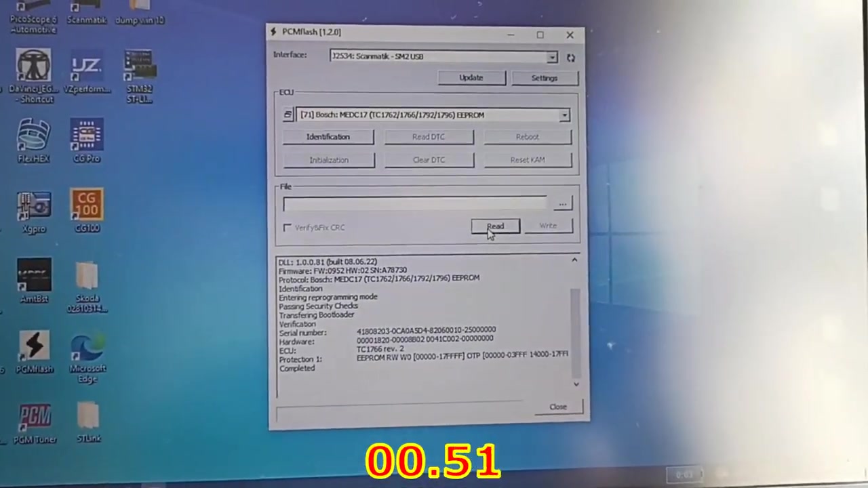
Task: Launch the PCMflash desktop shortcut
Action: point(34,352)
